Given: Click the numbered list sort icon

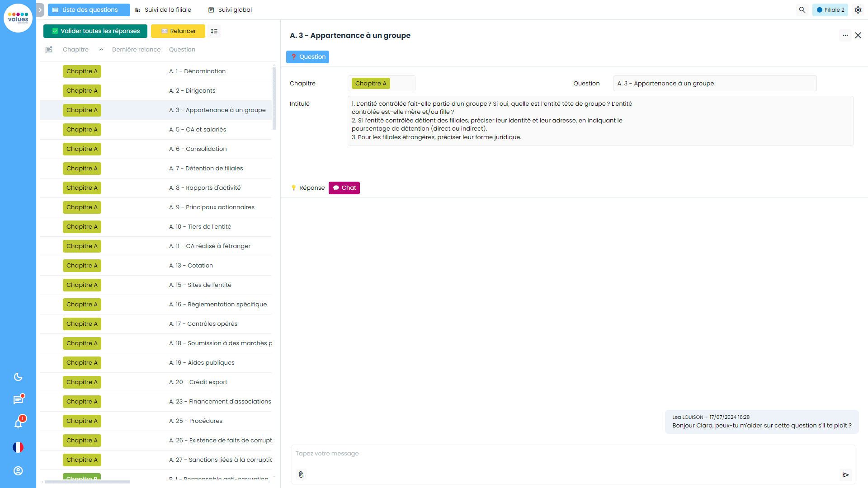Looking at the screenshot, I should (214, 31).
